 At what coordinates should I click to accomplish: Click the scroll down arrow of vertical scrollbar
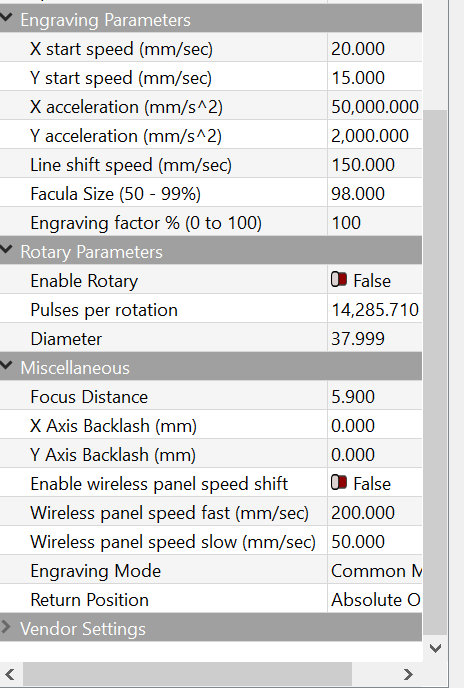click(x=435, y=648)
